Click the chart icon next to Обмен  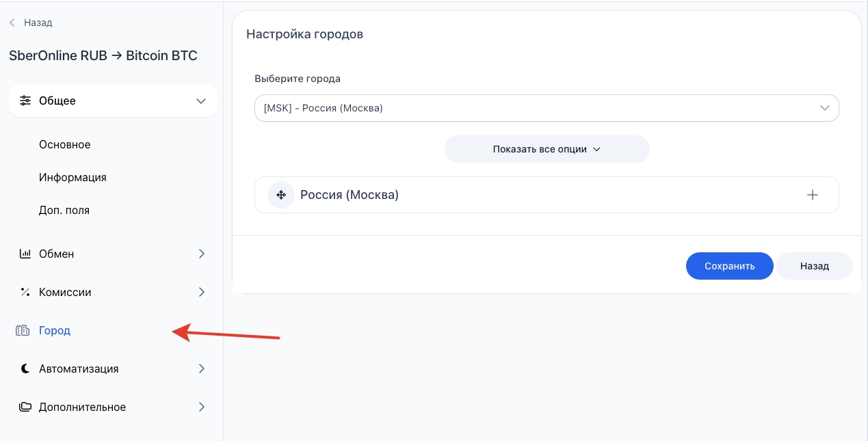click(x=25, y=254)
